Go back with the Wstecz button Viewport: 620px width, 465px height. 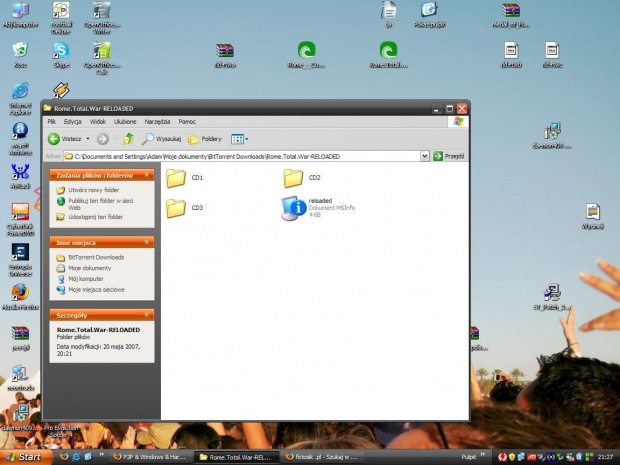coord(64,139)
